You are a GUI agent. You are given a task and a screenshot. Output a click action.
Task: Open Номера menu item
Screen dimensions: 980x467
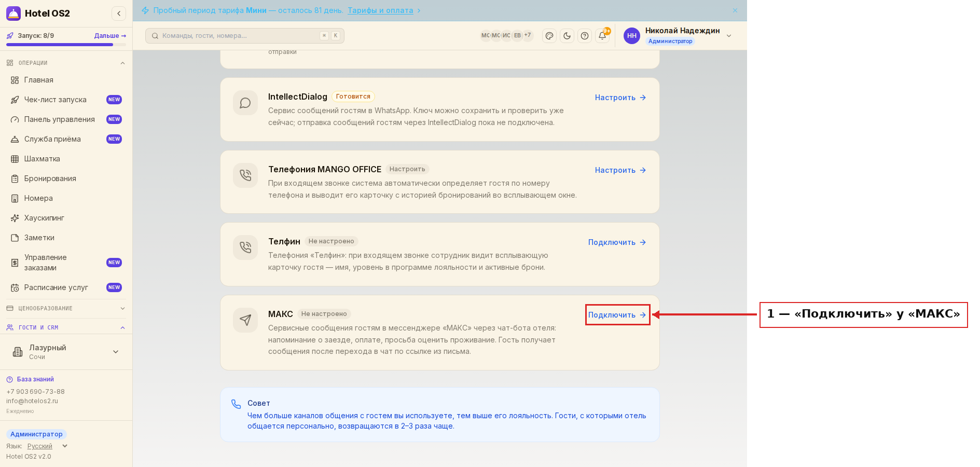66,198
